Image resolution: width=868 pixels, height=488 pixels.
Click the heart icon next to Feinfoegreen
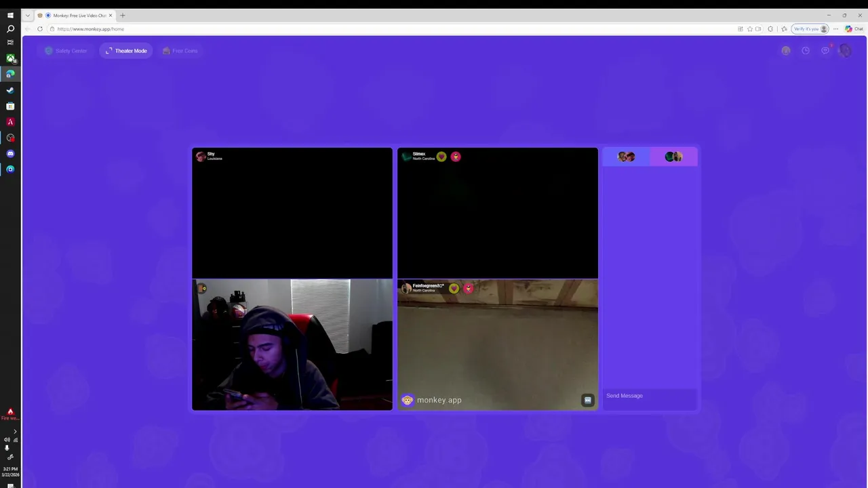tap(454, 288)
